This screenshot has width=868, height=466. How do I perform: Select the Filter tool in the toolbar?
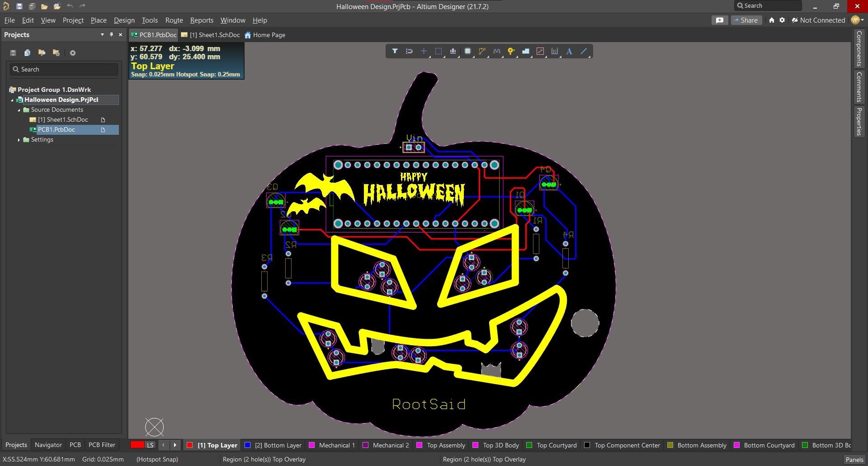click(x=394, y=51)
